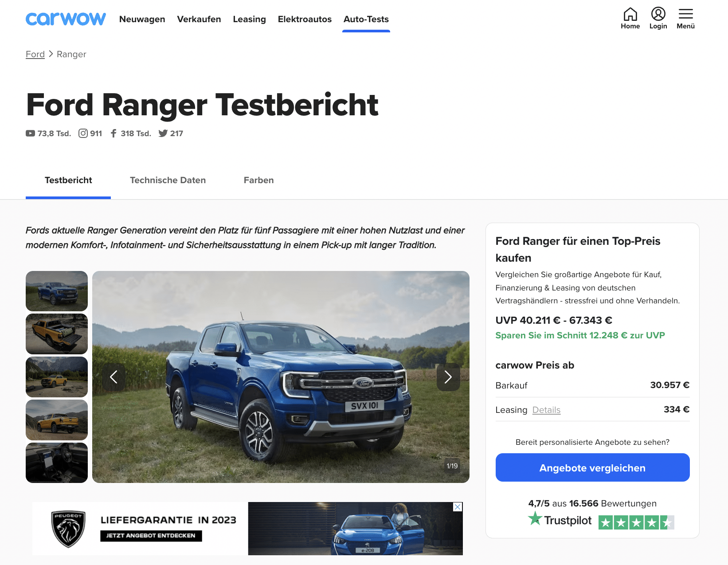Image resolution: width=728 pixels, height=565 pixels.
Task: Click the Login user icon
Action: (658, 14)
